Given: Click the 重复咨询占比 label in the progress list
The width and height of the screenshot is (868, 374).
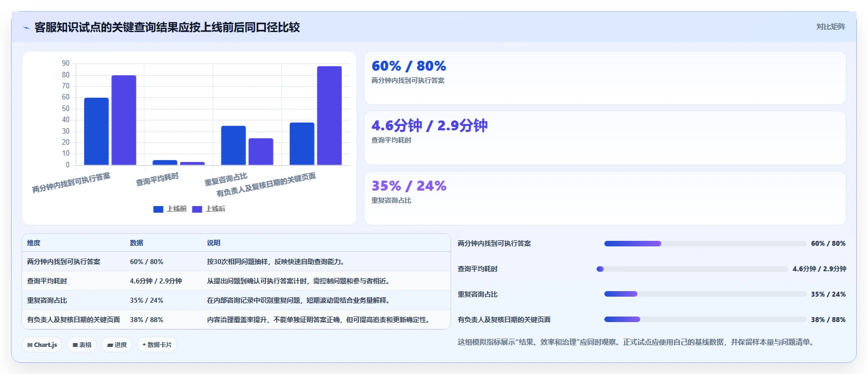Looking at the screenshot, I should [x=478, y=294].
